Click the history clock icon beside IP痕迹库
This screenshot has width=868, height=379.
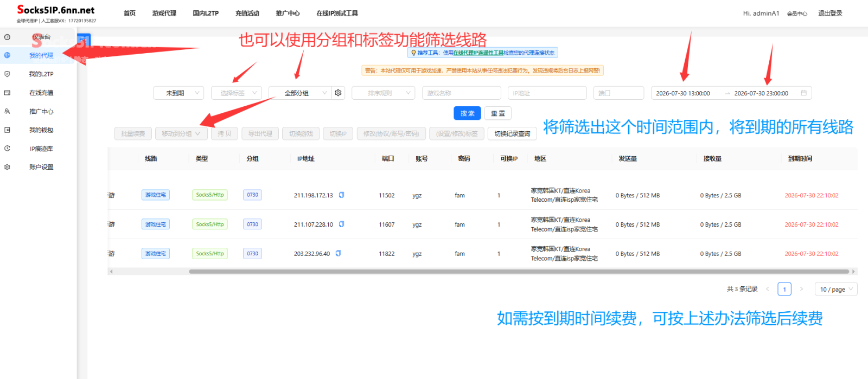(7, 148)
